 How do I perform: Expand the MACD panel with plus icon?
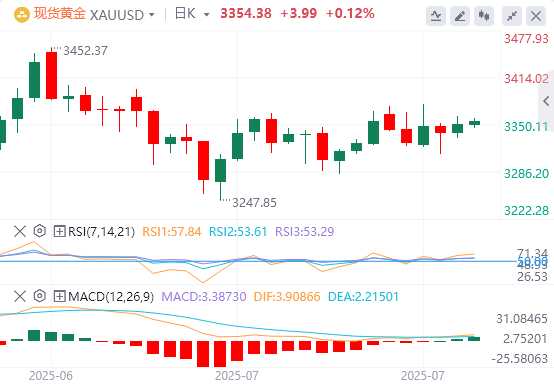(59, 296)
